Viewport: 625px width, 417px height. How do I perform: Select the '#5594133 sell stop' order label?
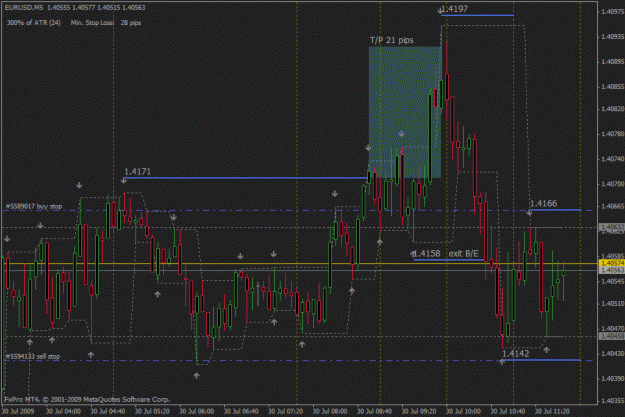[x=33, y=356]
